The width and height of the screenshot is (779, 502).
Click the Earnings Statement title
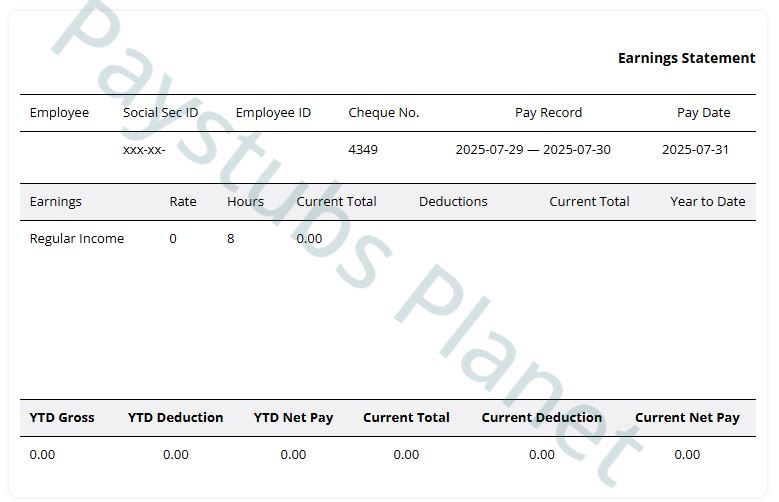point(686,58)
